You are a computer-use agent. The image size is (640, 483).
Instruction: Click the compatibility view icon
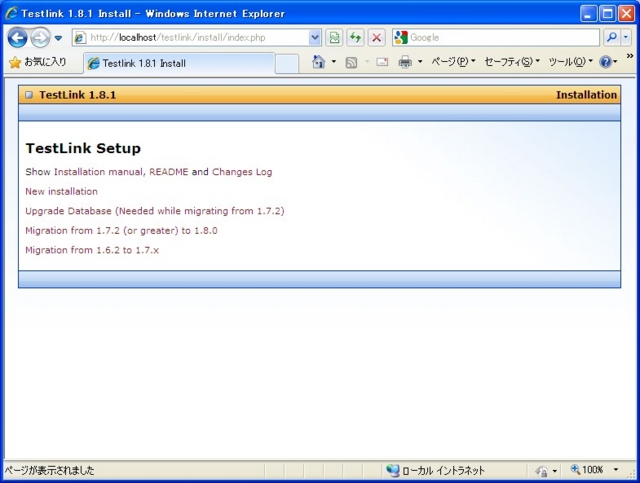tap(334, 38)
